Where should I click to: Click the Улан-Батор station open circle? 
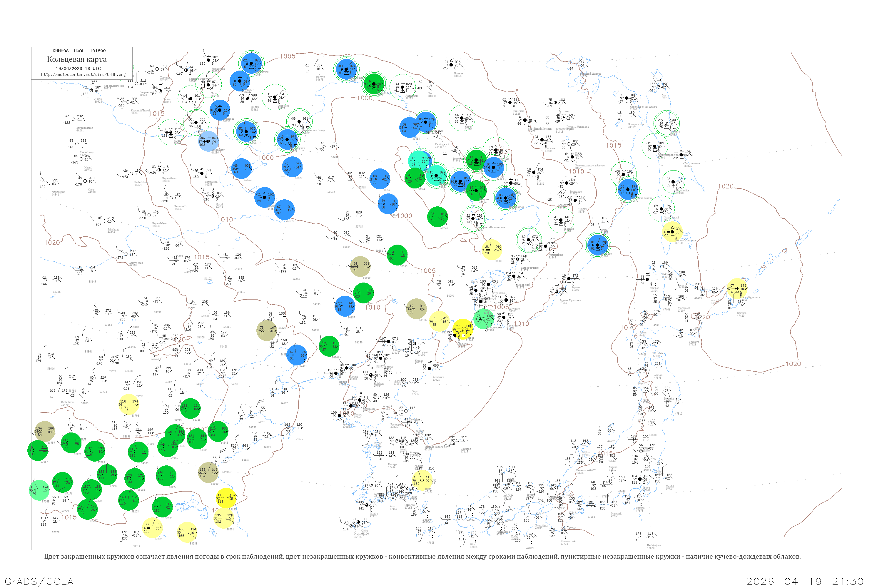pos(77,144)
